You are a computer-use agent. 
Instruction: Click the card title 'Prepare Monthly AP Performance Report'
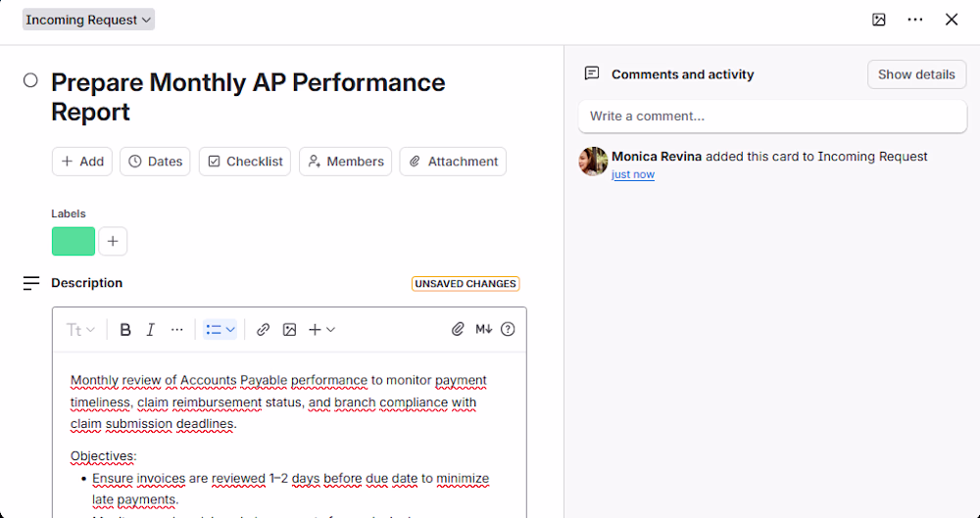click(248, 97)
